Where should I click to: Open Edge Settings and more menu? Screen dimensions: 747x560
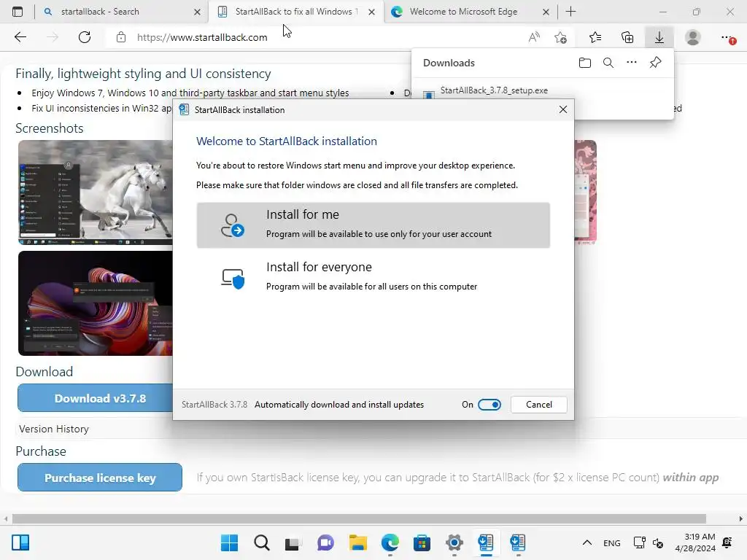coord(727,37)
